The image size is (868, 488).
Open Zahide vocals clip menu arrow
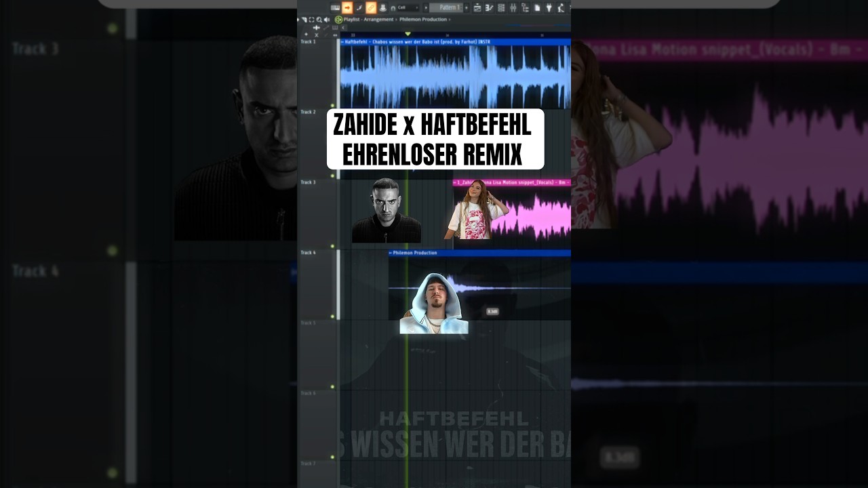pyautogui.click(x=456, y=183)
